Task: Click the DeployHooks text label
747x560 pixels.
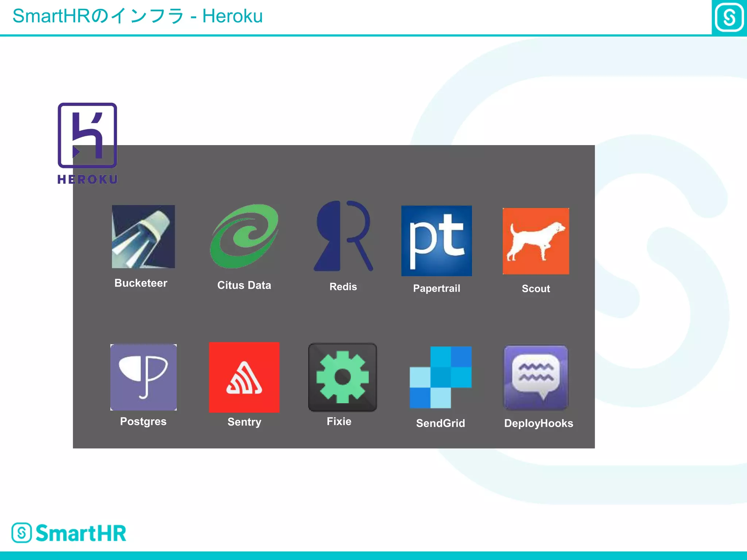Action: tap(538, 423)
